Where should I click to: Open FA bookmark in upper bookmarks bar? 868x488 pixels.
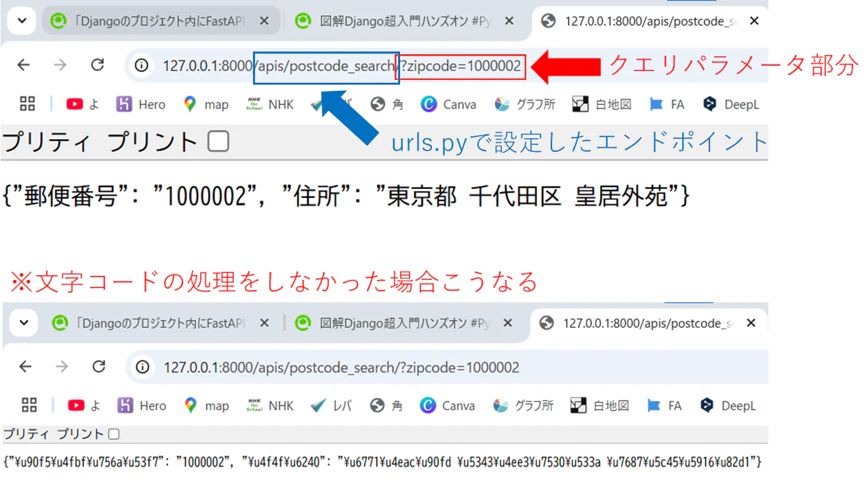(x=667, y=104)
